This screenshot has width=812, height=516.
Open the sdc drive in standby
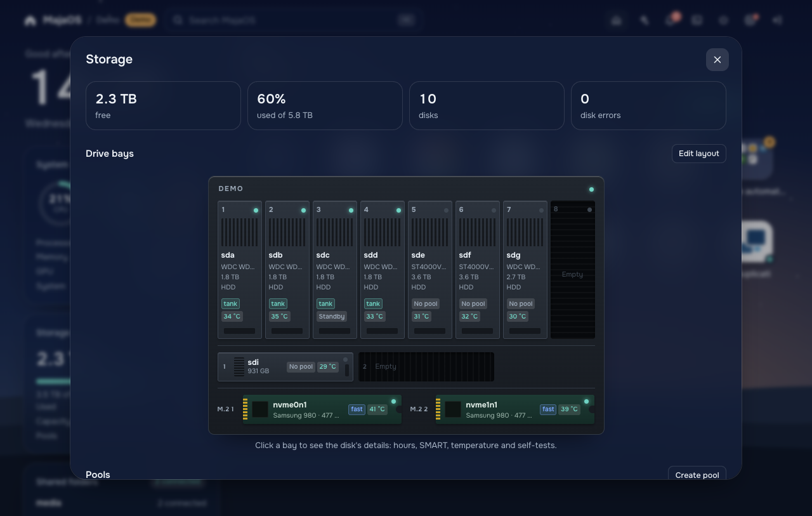pyautogui.click(x=335, y=270)
